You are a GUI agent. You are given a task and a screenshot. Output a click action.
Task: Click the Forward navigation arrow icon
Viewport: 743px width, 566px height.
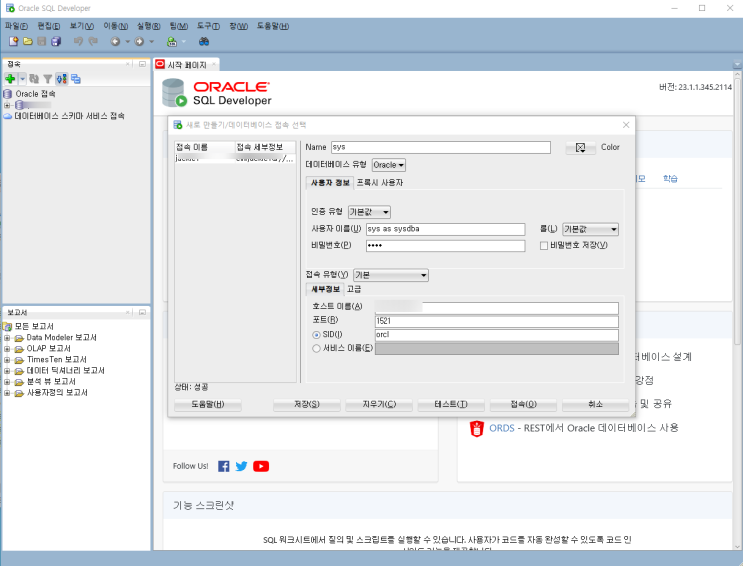(x=139, y=41)
